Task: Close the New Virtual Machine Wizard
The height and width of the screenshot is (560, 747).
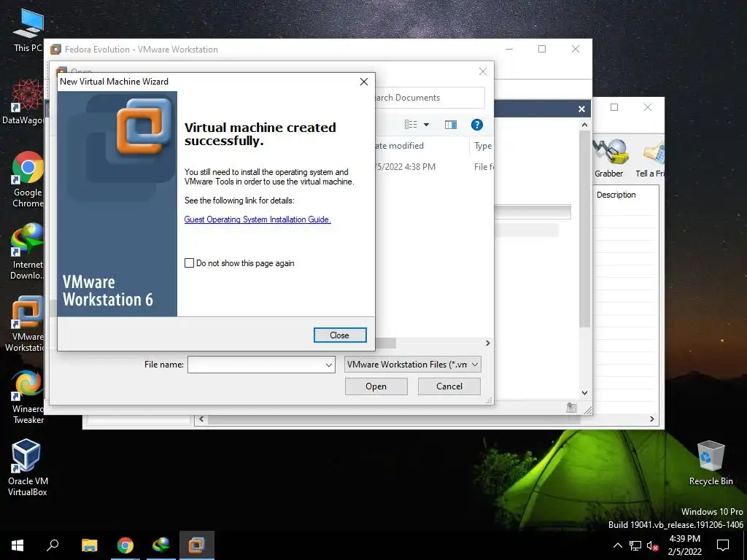Action: (x=340, y=335)
